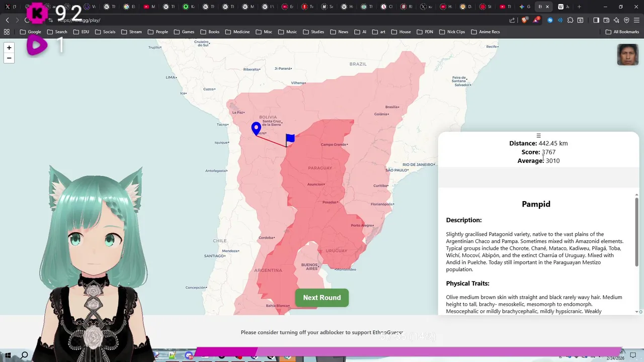The image size is (644, 362).
Task: Open the AI bookmarks folder
Action: point(360,32)
